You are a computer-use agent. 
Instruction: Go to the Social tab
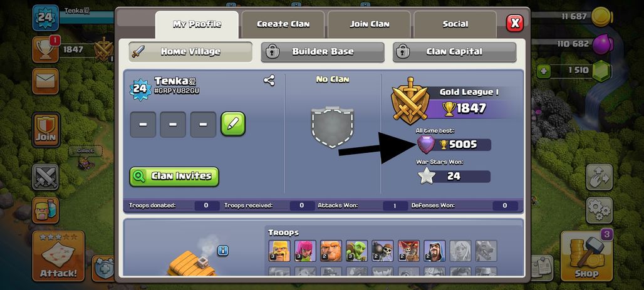[x=455, y=24]
